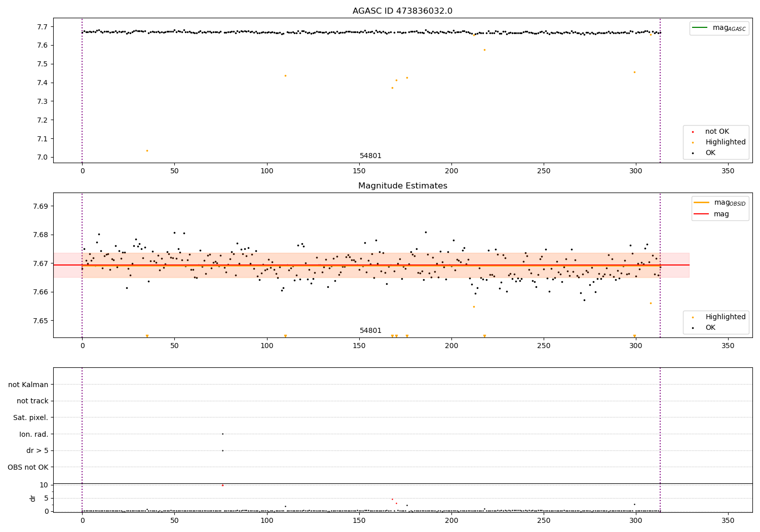Click the y-axis tick '7.0' in top plot
The width and height of the screenshot is (760, 532).
coord(43,158)
